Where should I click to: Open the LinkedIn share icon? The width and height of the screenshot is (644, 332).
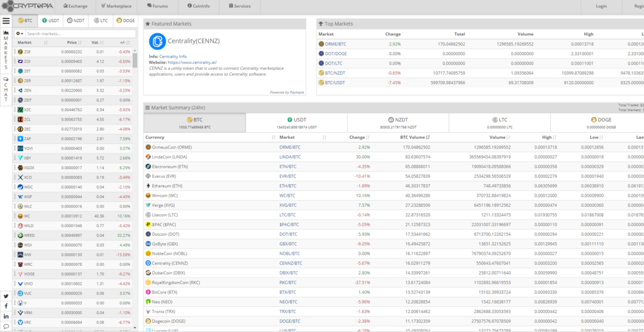(6, 316)
